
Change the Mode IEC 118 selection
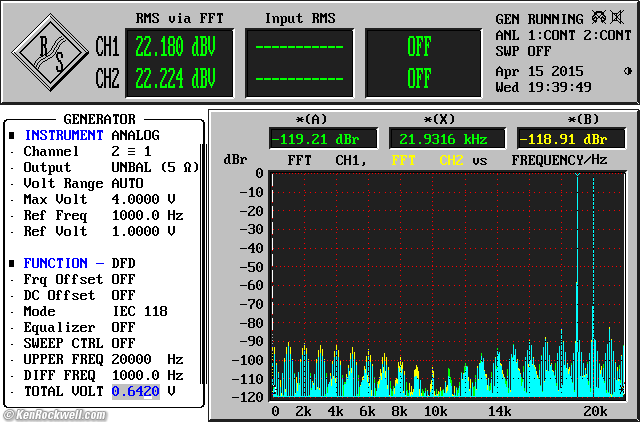click(x=138, y=311)
